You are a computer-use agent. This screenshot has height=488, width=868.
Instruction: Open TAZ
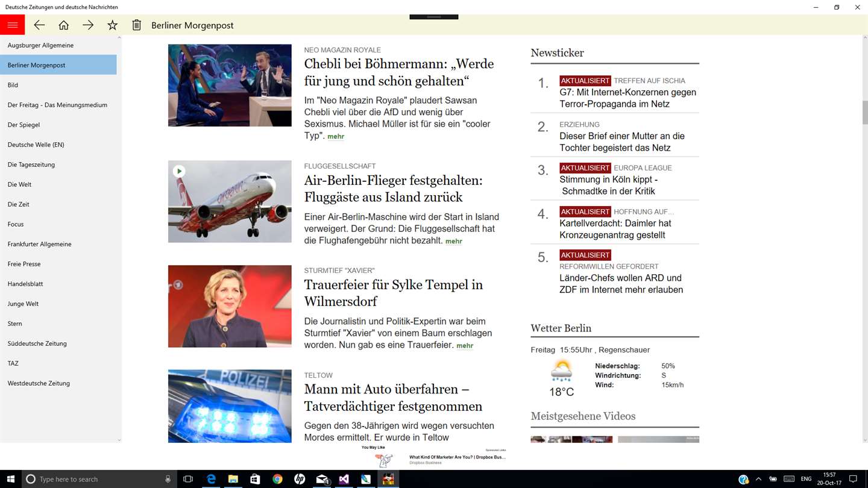tap(58, 363)
